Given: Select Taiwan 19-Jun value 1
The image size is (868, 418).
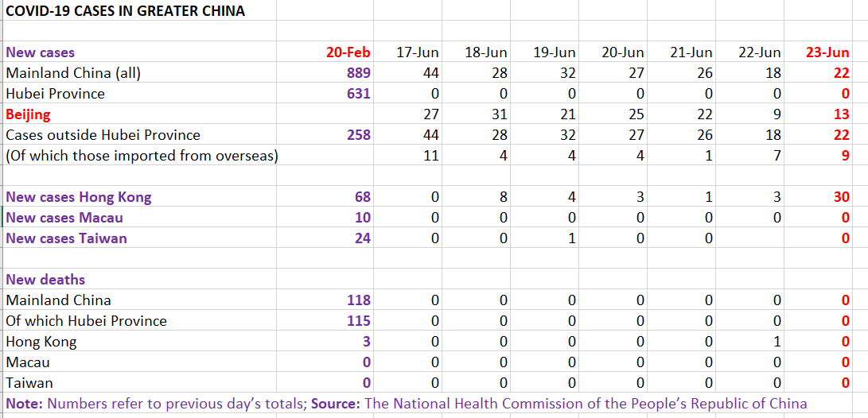Looking at the screenshot, I should (x=572, y=238).
